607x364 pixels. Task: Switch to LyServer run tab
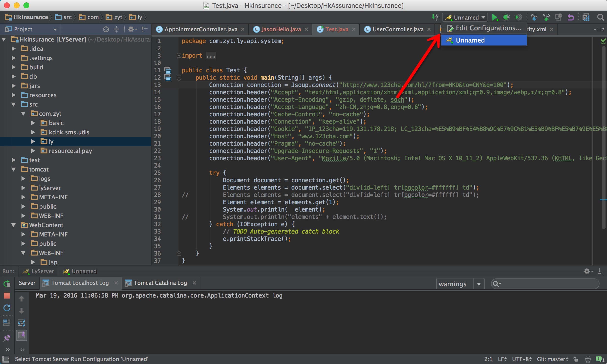pyautogui.click(x=38, y=271)
